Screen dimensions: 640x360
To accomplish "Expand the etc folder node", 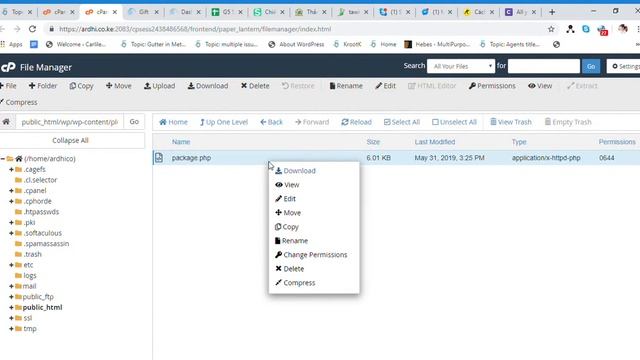I will pos(11,265).
